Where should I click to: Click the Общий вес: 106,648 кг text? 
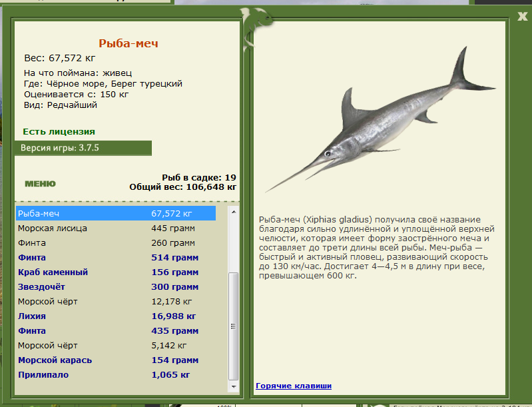(182, 187)
